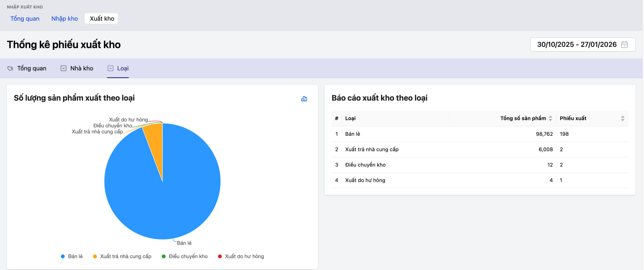Switch to Nhập kho top tab
The width and height of the screenshot is (644, 270).
65,19
